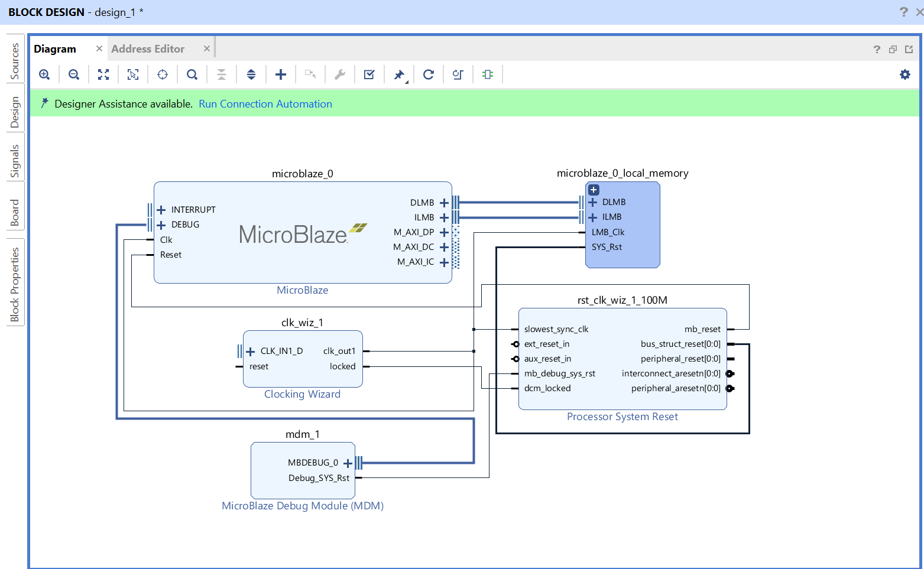Maximize the Diagram panel

pos(909,49)
